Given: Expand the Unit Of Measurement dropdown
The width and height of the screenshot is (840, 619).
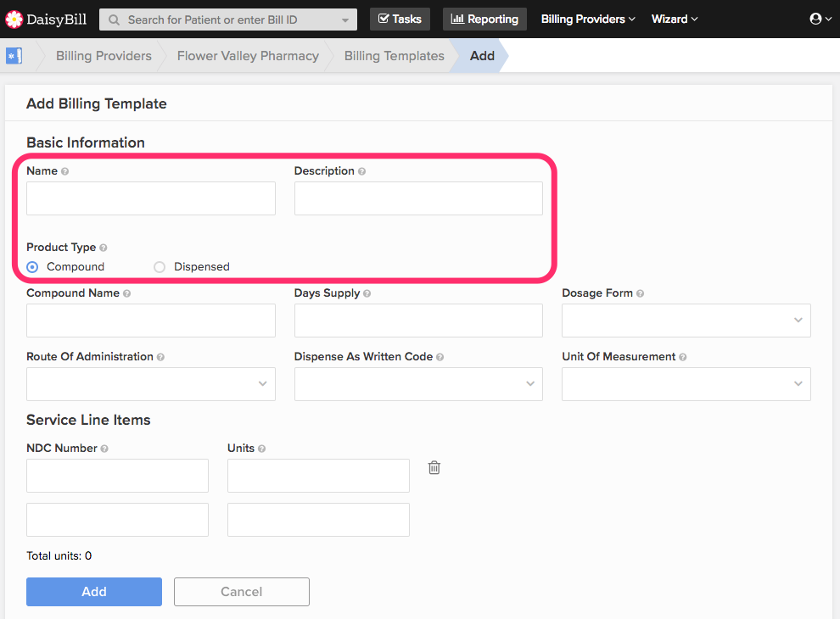Looking at the screenshot, I should coord(686,383).
